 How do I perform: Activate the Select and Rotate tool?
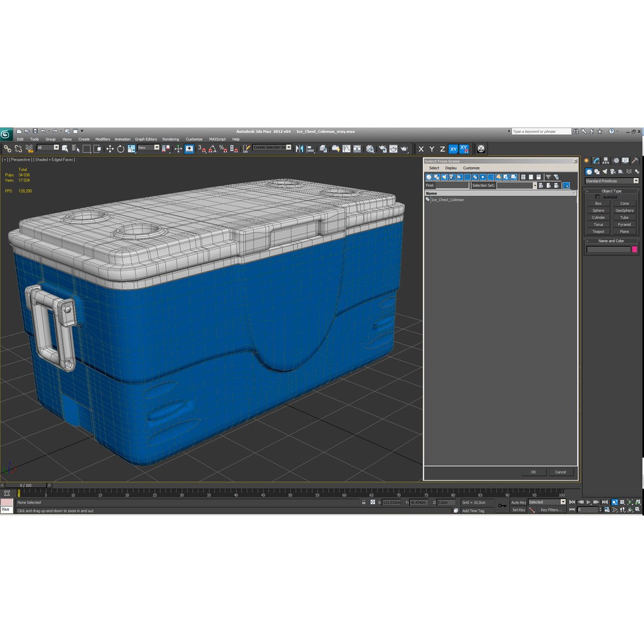point(120,148)
